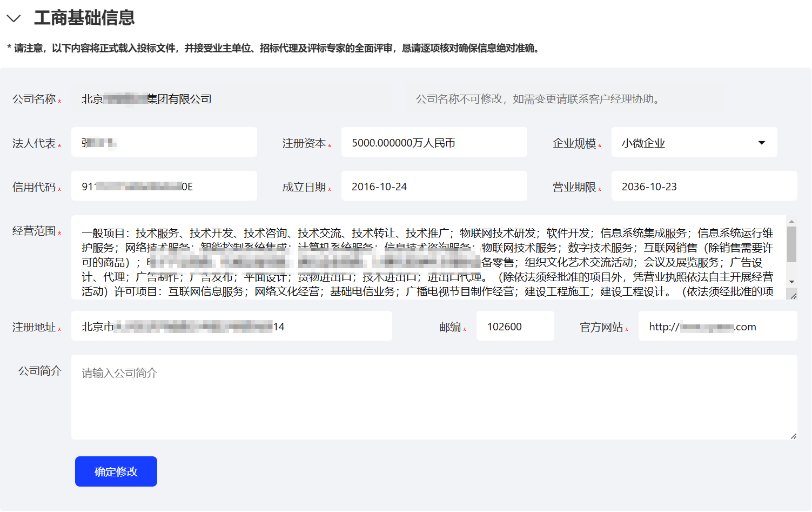Select the 官方网站 URL field
The width and height of the screenshot is (812, 512).
(717, 326)
